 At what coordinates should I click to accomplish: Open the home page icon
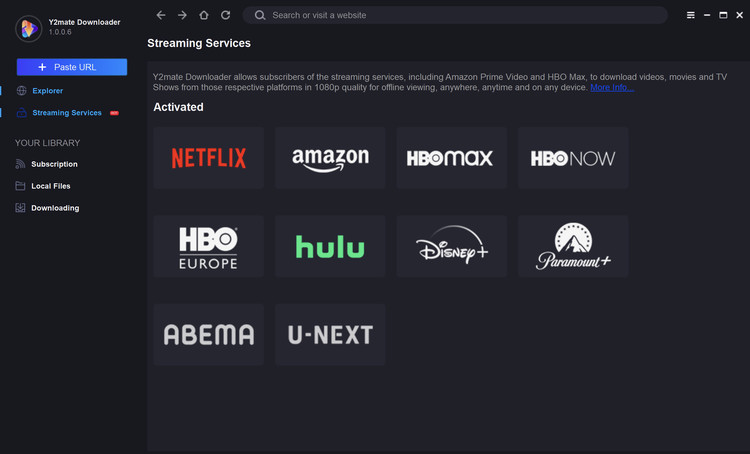pos(204,15)
